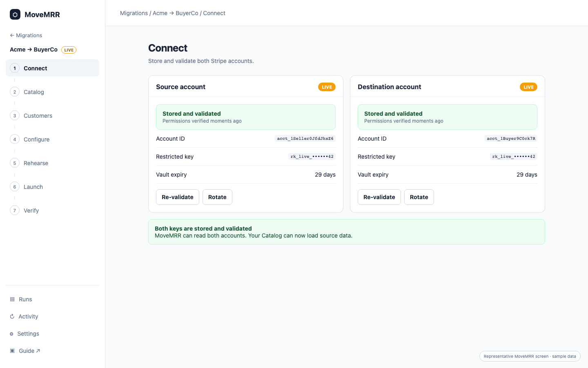This screenshot has width=588, height=368.
Task: Click step 1 circle for Connect
Action: (15, 68)
